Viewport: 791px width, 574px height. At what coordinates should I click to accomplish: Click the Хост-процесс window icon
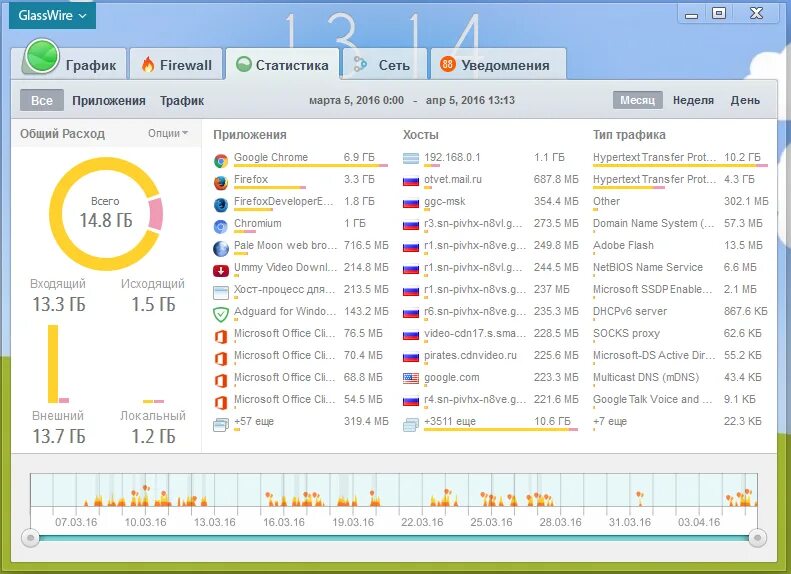[x=220, y=293]
